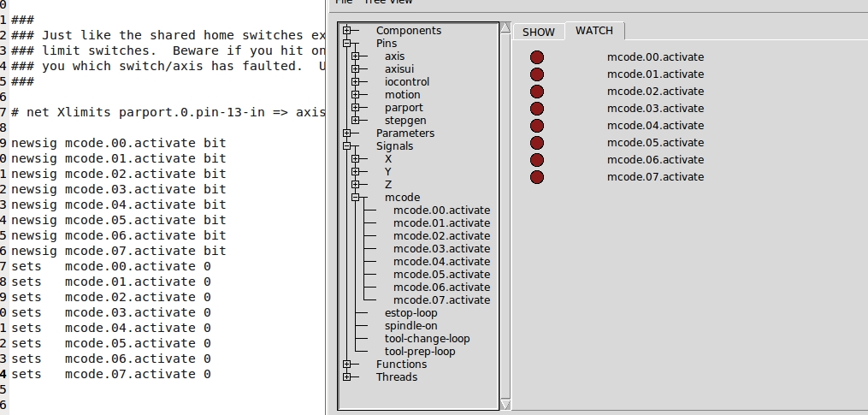Expand the motion pins node
The height and width of the screenshot is (415, 868).
coord(356,95)
